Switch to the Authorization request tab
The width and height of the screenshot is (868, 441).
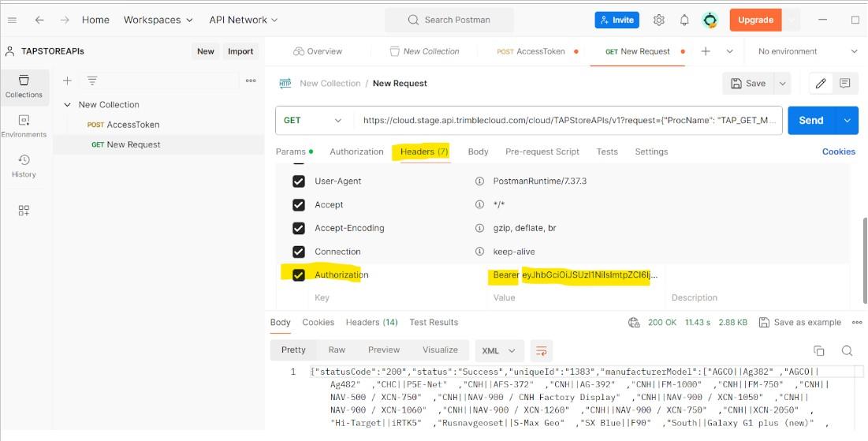pyautogui.click(x=356, y=151)
